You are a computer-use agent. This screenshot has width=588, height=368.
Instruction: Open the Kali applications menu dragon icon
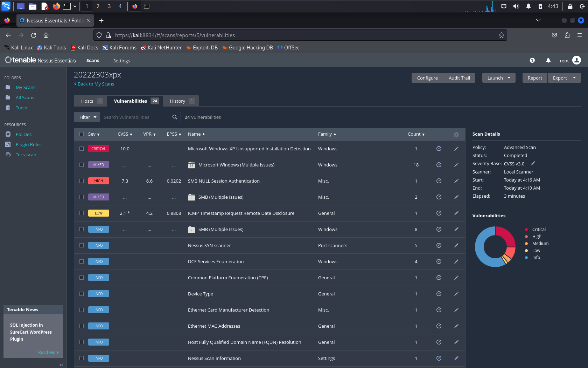(6, 6)
